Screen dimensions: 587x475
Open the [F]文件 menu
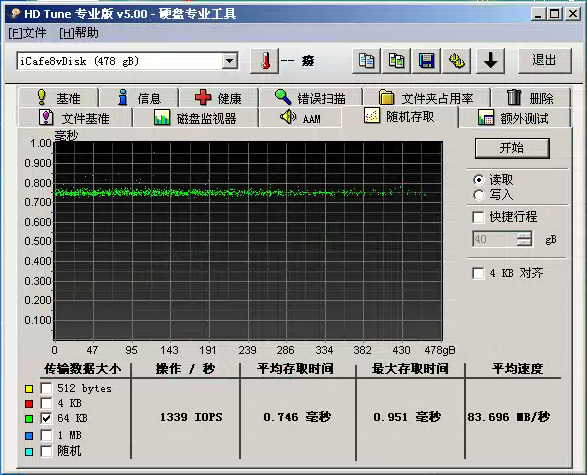tap(27, 33)
